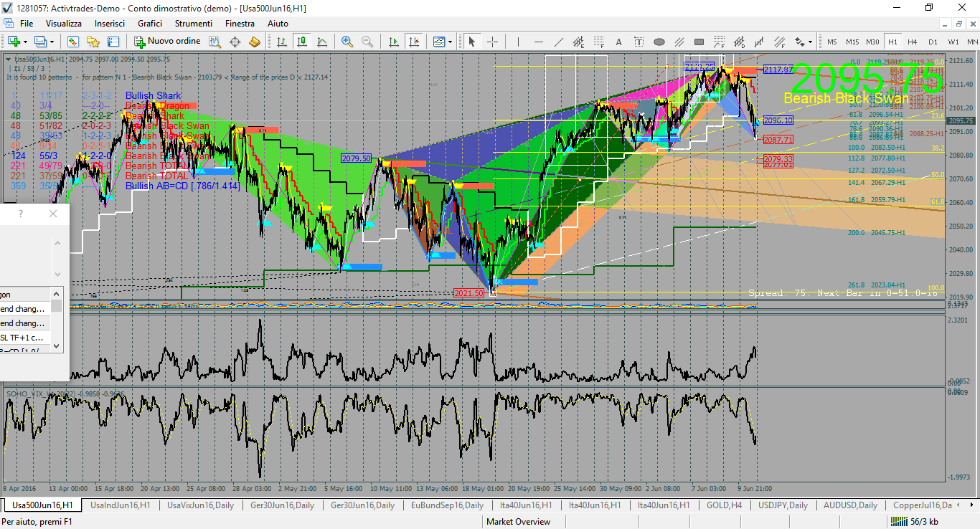Switch to M30 timeframe
Viewport: 980px width, 529px height.
[x=872, y=42]
